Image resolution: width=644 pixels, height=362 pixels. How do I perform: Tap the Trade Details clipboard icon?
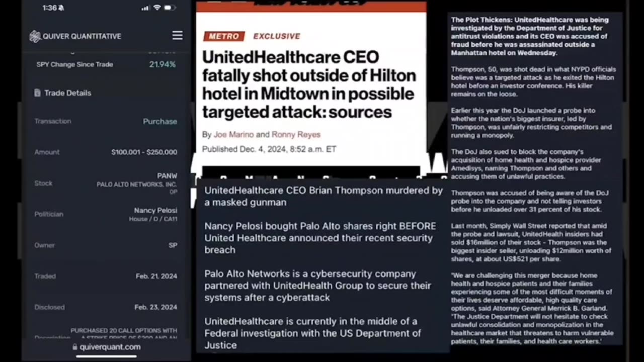coord(37,93)
